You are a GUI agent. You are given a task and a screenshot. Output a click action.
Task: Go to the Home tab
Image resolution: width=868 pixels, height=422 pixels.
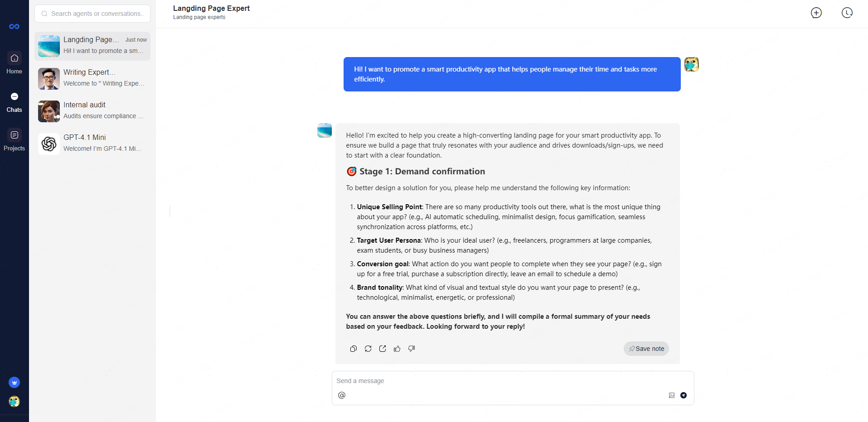click(x=15, y=62)
